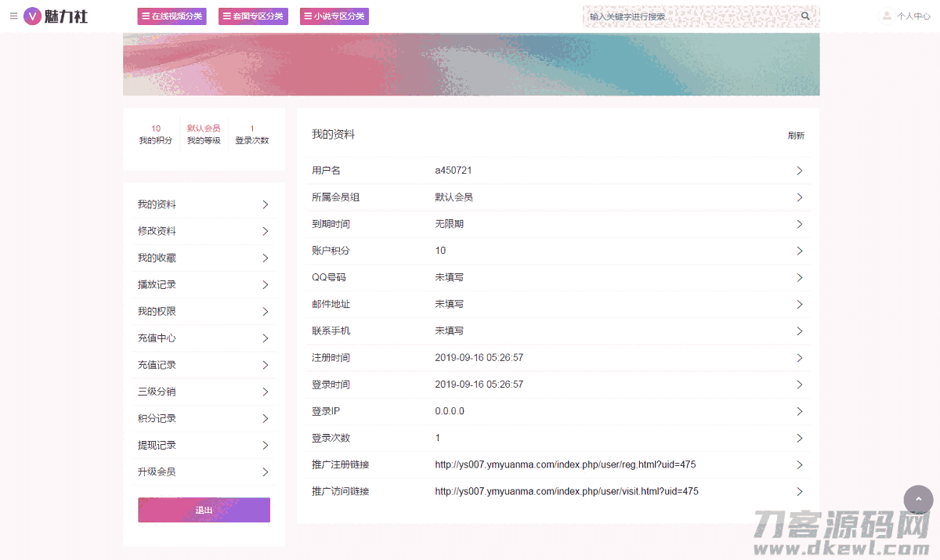Click arrow icon on 推广注册链接 row

pyautogui.click(x=799, y=465)
